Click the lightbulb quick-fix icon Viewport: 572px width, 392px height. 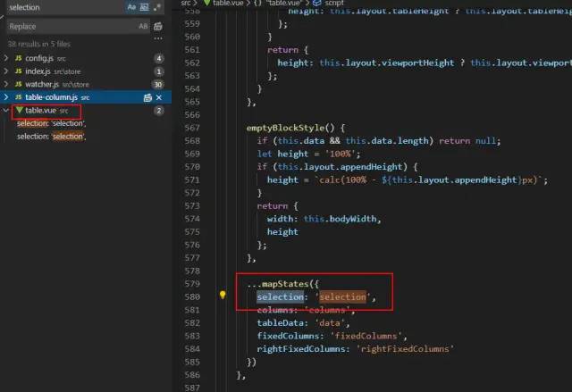point(223,296)
